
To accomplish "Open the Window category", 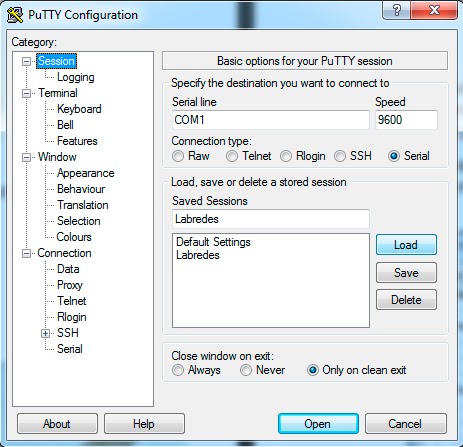I will [x=57, y=157].
